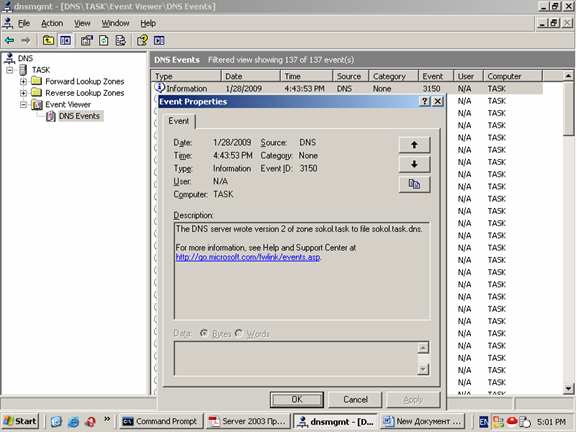Screen dimensions: 577x433
Task: Select the DNS root node icon
Action: tap(9, 58)
